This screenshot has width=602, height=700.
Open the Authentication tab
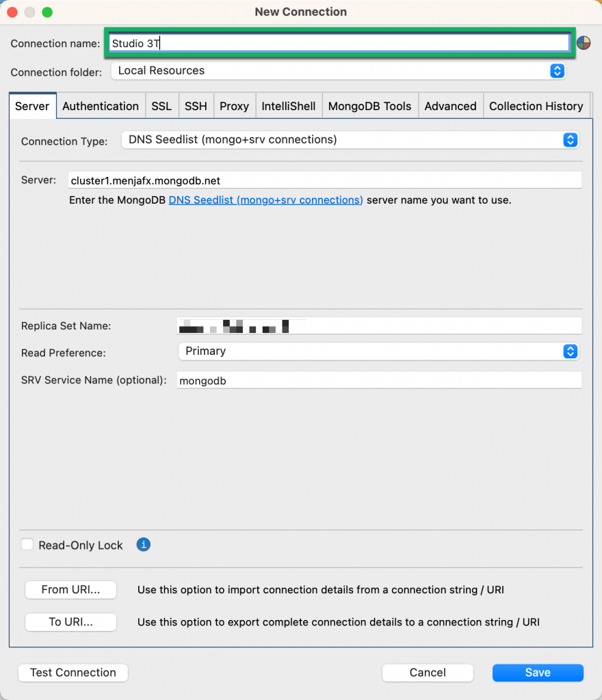pyautogui.click(x=101, y=106)
